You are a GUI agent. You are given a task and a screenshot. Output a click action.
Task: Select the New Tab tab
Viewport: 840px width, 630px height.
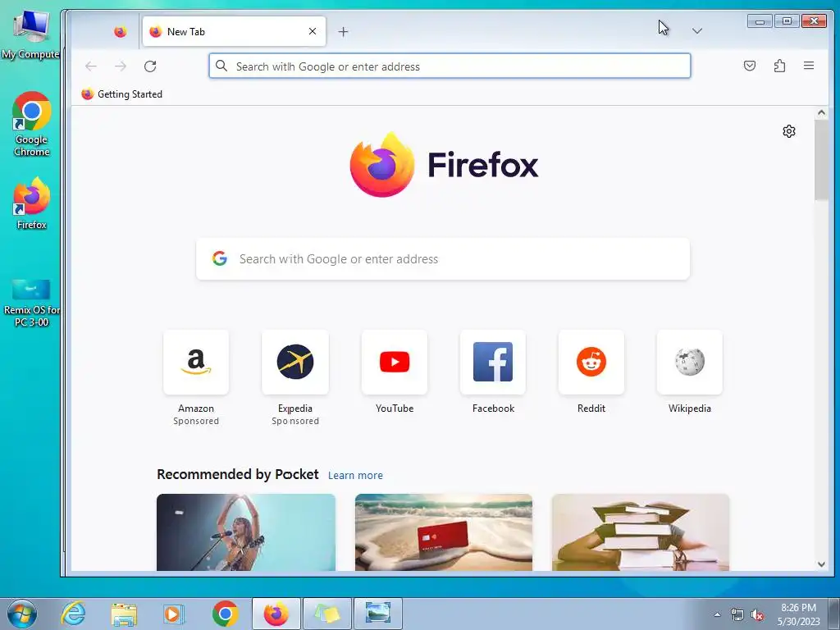point(234,32)
